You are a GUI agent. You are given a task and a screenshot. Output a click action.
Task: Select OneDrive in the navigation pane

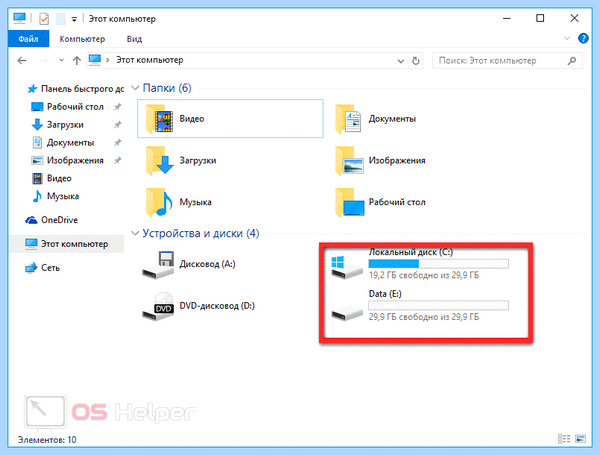point(51,220)
